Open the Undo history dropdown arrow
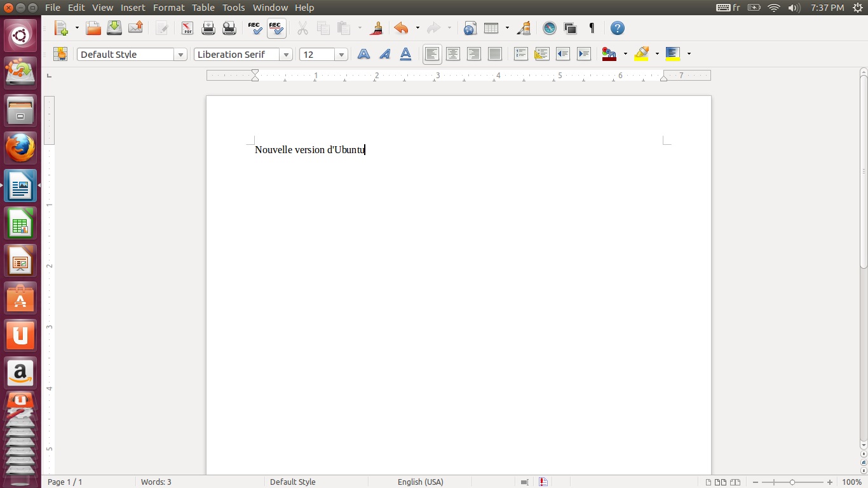The width and height of the screenshot is (868, 488). point(417,28)
